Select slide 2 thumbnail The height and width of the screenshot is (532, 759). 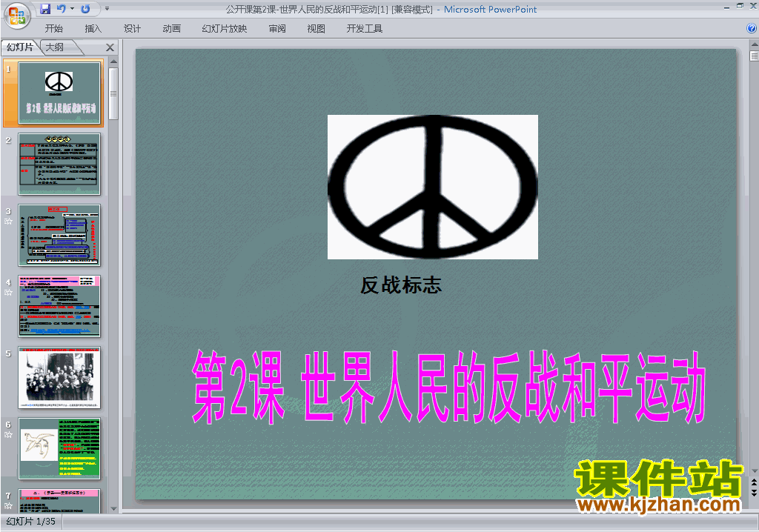point(59,164)
